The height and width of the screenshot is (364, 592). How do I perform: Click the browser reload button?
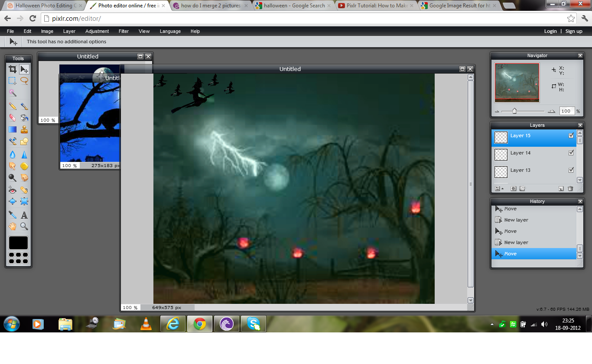point(33,19)
